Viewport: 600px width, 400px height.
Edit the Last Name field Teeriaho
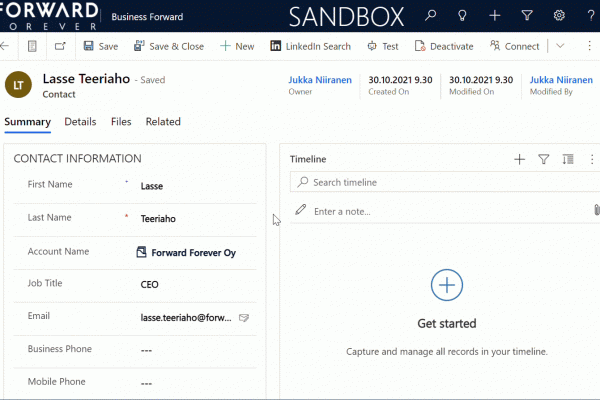[x=197, y=219]
